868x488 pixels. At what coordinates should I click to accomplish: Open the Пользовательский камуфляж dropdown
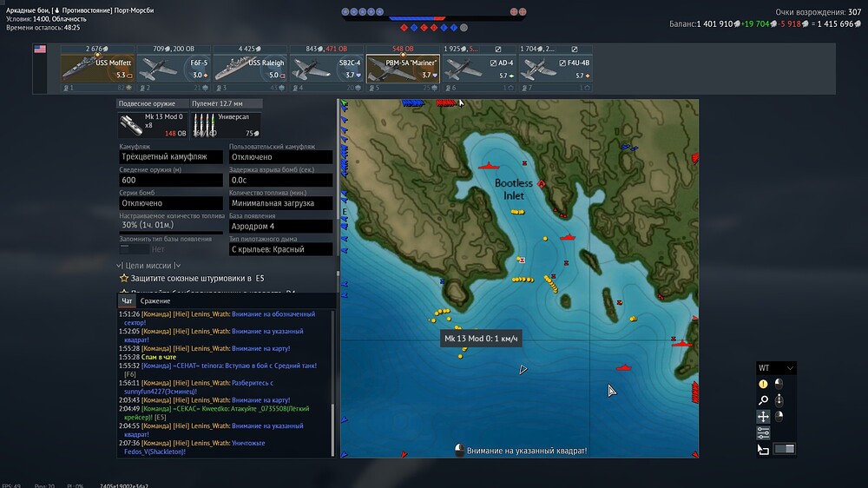pos(280,157)
